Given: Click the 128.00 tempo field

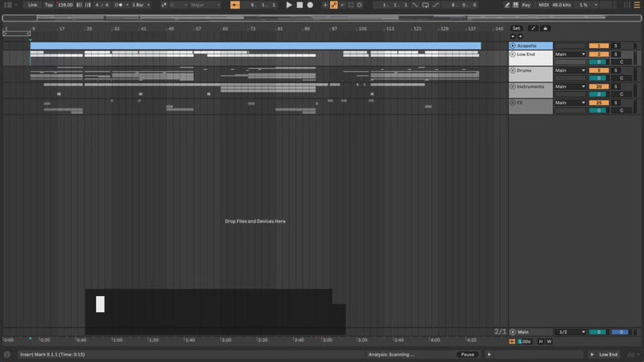Looking at the screenshot, I should tap(65, 5).
